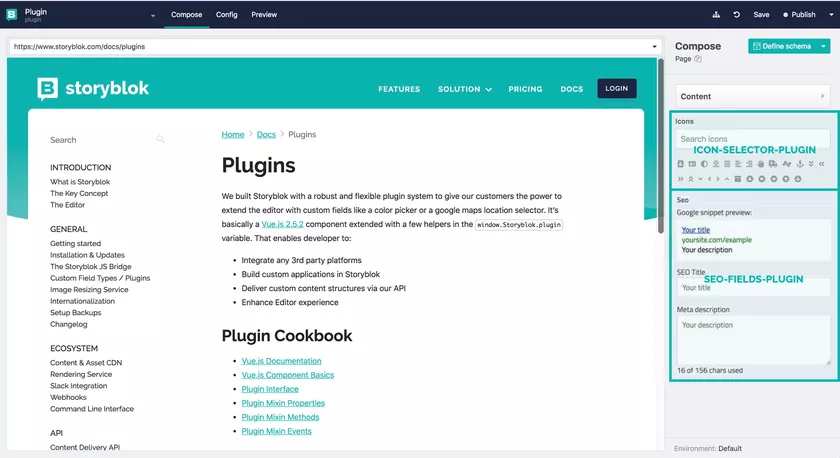840x458 pixels.
Task: Open the Plugin Mixin Methods link
Action: [280, 417]
